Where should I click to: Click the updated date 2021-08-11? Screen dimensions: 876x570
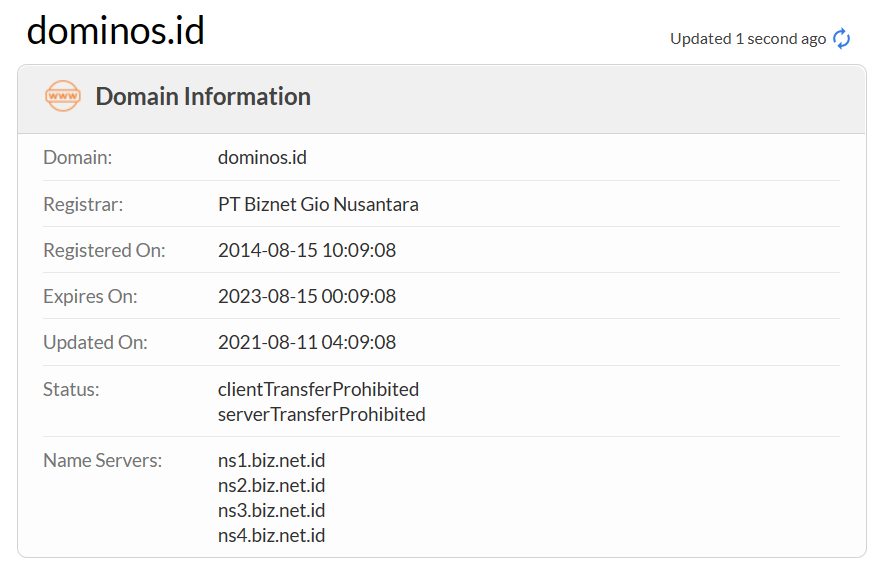pyautogui.click(x=307, y=342)
